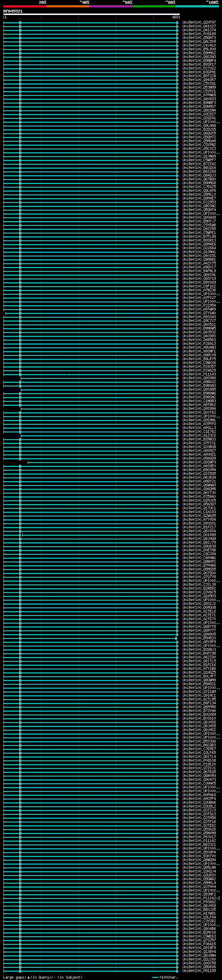Image resolution: width=222 pixels, height=980 pixels.
Task: Click the red 20% identity legend bar
Action: [x=25, y=6]
